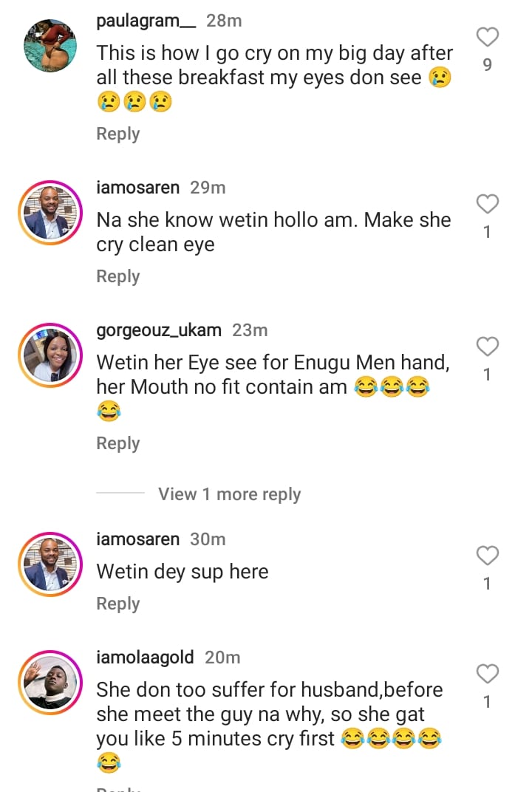Reply to iamosaren's 'cry clean eye' comment
Screen dimensions: 532x792
pyautogui.click(x=118, y=276)
